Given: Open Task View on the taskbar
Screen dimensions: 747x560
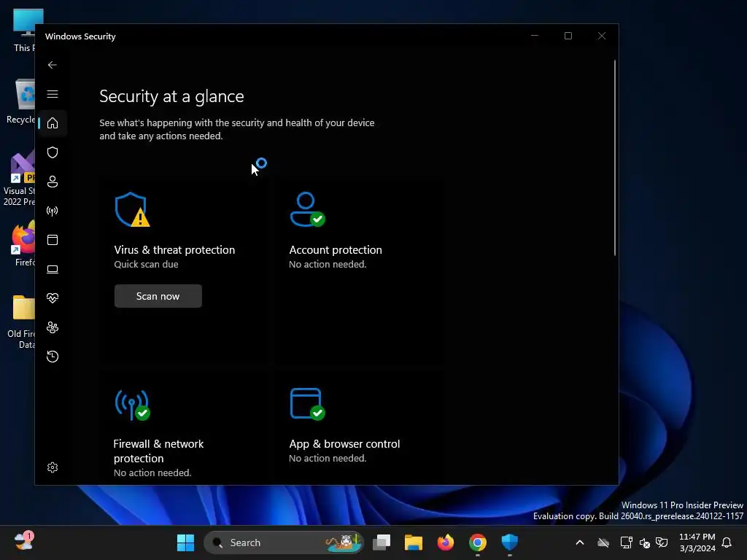Looking at the screenshot, I should point(382,542).
